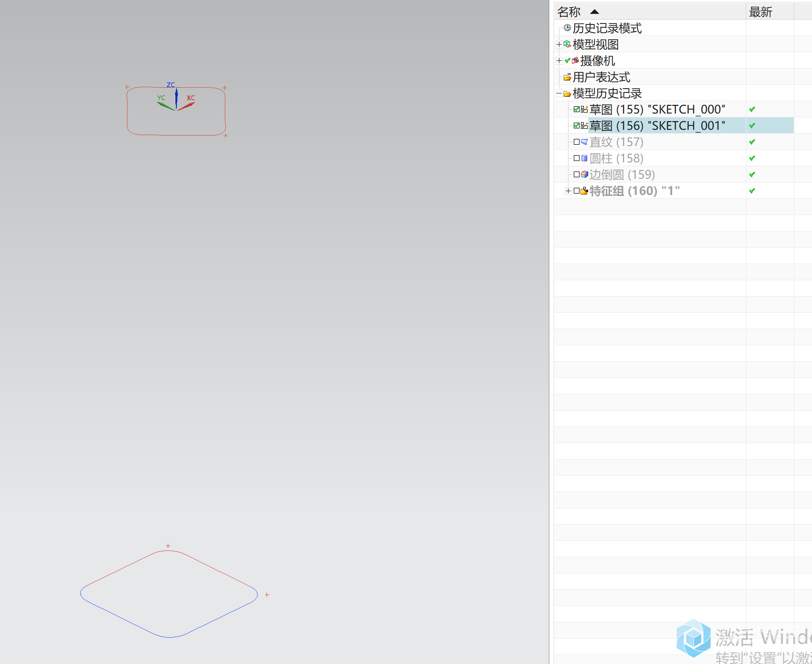Click the 模型视图 cube icon
This screenshot has width=812, height=664.
click(567, 44)
